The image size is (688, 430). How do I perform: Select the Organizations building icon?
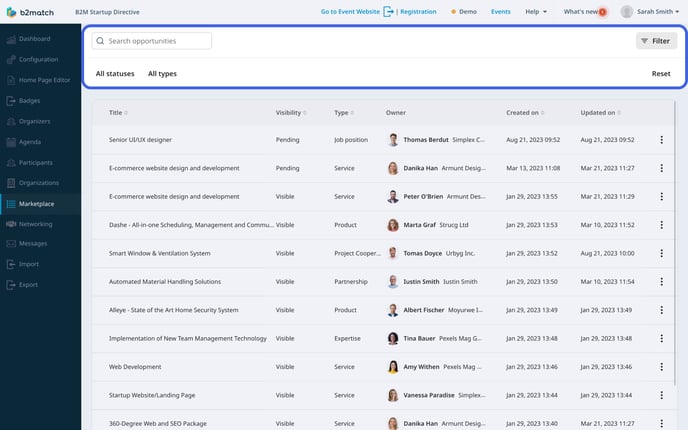[11, 183]
